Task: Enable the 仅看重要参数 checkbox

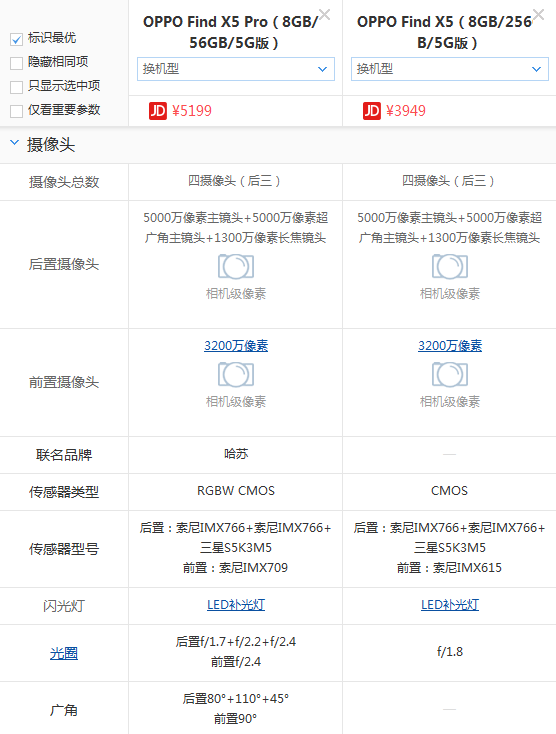Action: 16,111
